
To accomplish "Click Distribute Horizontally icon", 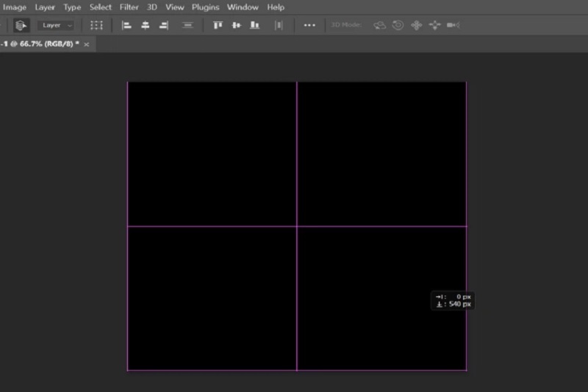I will pyautogui.click(x=279, y=25).
